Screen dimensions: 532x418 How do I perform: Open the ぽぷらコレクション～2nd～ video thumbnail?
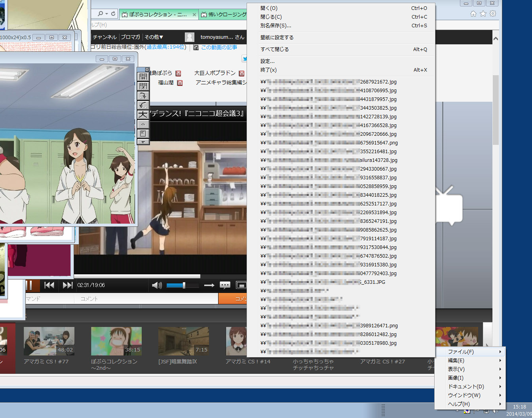tap(116, 341)
